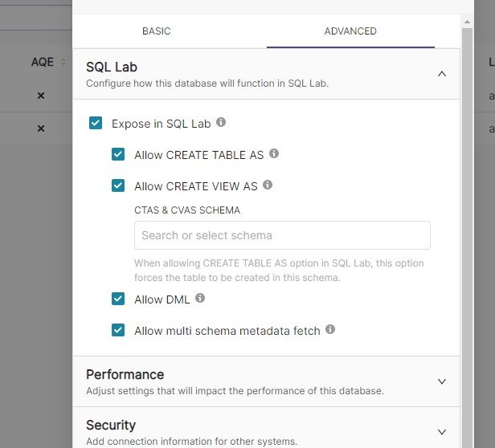Click the first row AQE cross mark
This screenshot has width=495, height=448.
41,96
